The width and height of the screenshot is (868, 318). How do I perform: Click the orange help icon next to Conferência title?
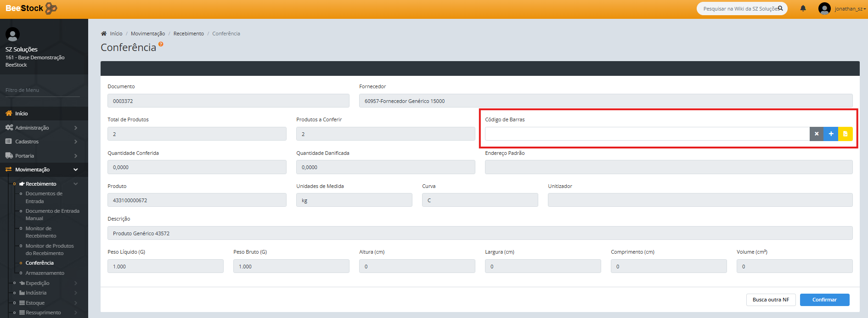pyautogui.click(x=161, y=44)
